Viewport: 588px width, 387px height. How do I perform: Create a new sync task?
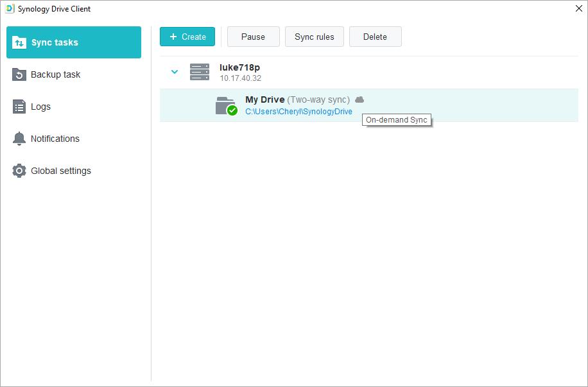(x=187, y=37)
